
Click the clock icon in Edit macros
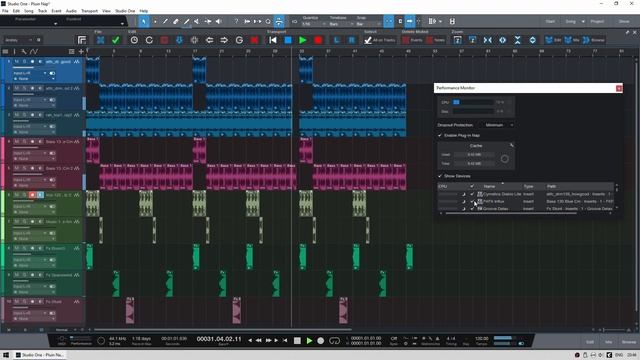134,40
